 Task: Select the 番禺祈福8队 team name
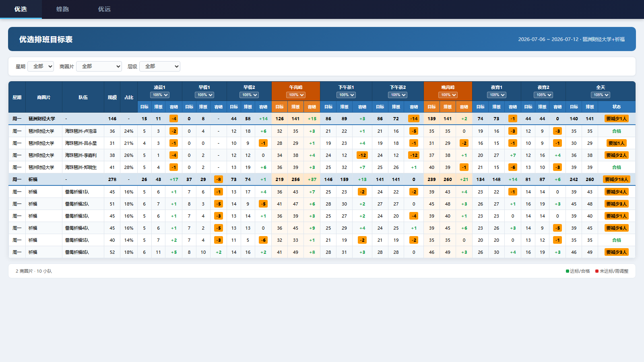coord(77,252)
